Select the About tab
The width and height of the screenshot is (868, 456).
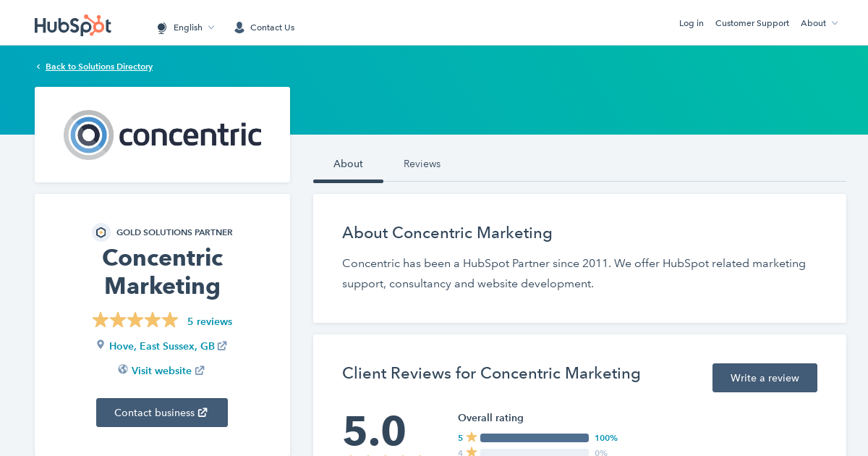click(348, 164)
